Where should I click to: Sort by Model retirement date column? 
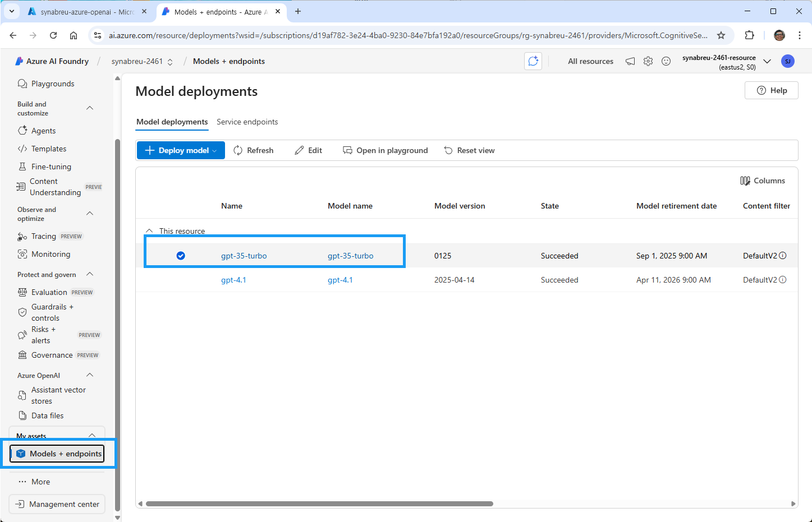point(676,206)
